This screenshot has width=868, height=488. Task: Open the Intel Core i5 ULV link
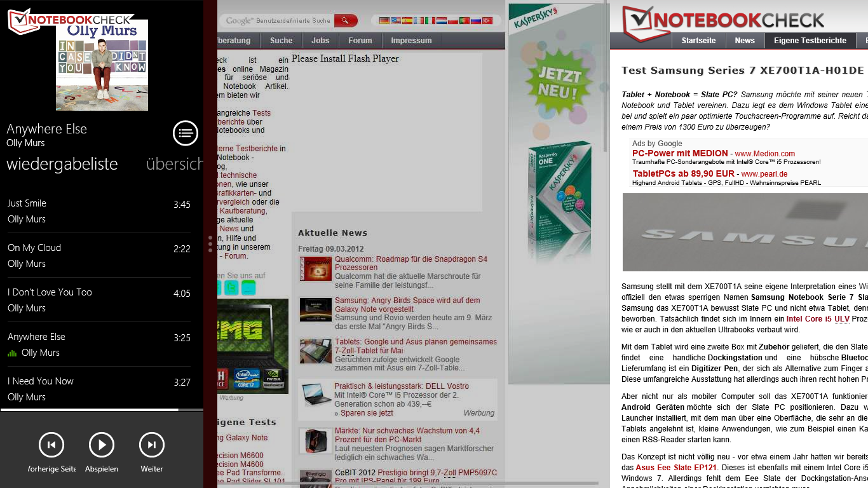(817, 319)
